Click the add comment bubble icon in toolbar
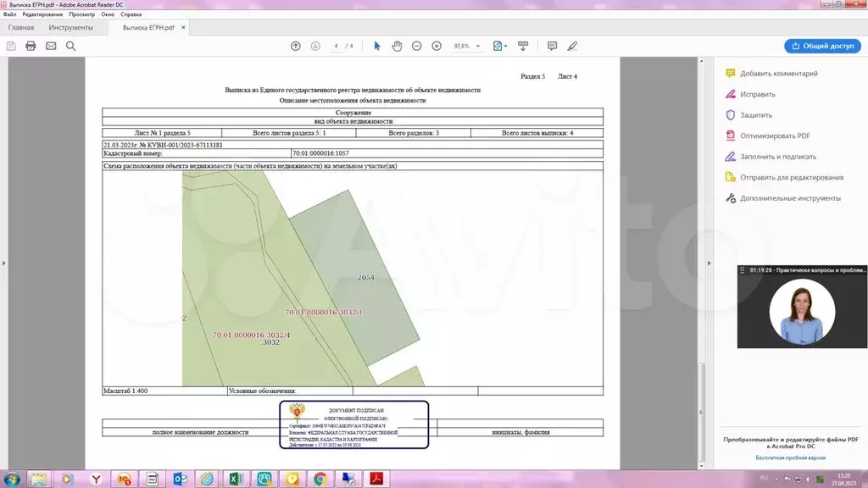This screenshot has height=488, width=868. pos(552,46)
